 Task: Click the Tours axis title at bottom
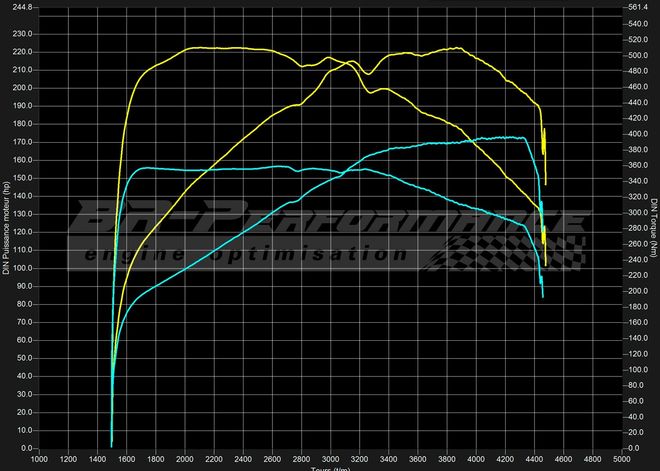click(330, 468)
